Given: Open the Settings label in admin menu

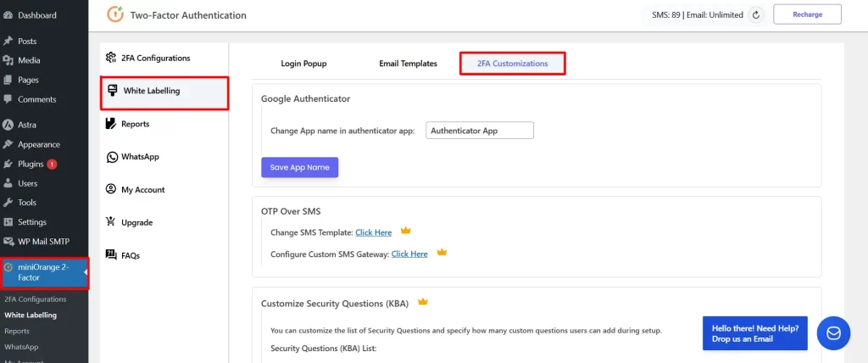Looking at the screenshot, I should 32,222.
